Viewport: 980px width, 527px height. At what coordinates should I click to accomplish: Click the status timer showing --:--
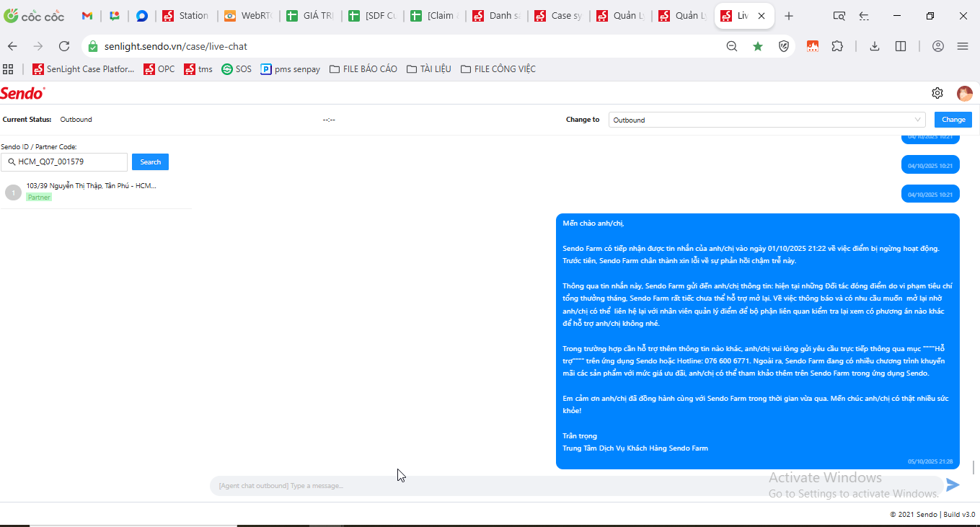pos(329,120)
